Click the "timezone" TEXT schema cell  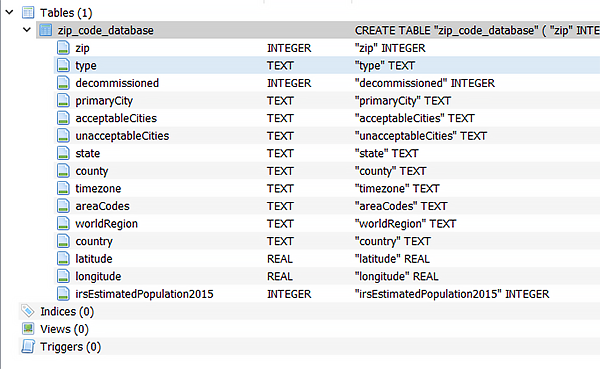click(397, 189)
